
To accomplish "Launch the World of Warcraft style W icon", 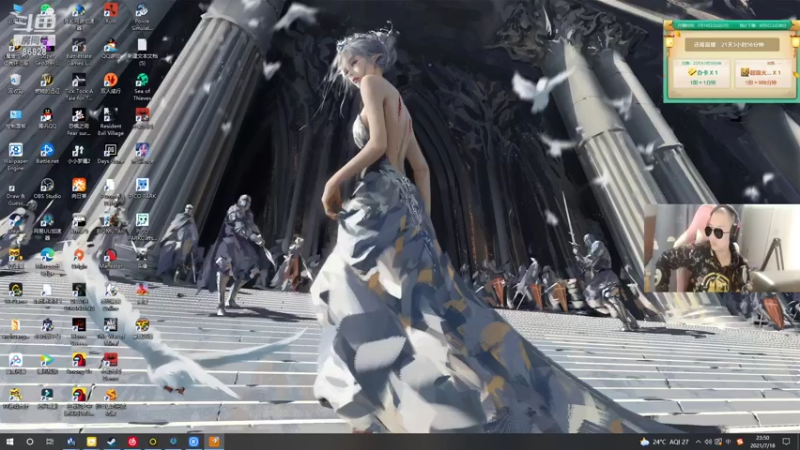I will [47, 80].
